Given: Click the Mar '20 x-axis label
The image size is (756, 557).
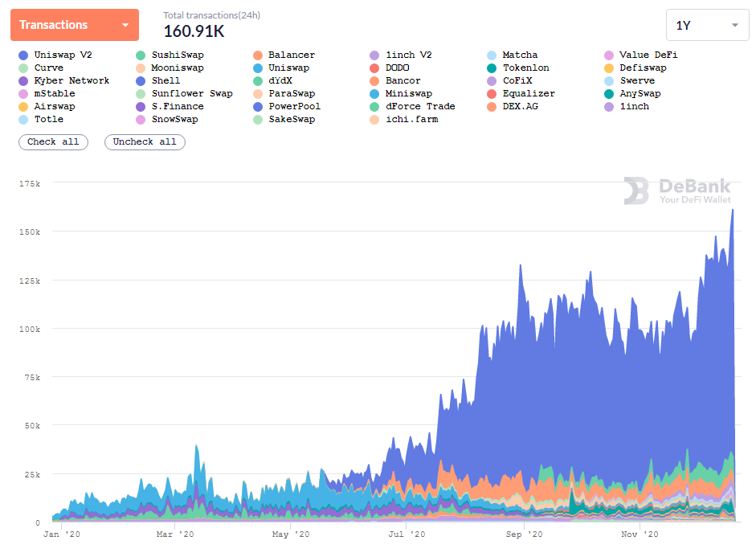Looking at the screenshot, I should click(x=175, y=534).
